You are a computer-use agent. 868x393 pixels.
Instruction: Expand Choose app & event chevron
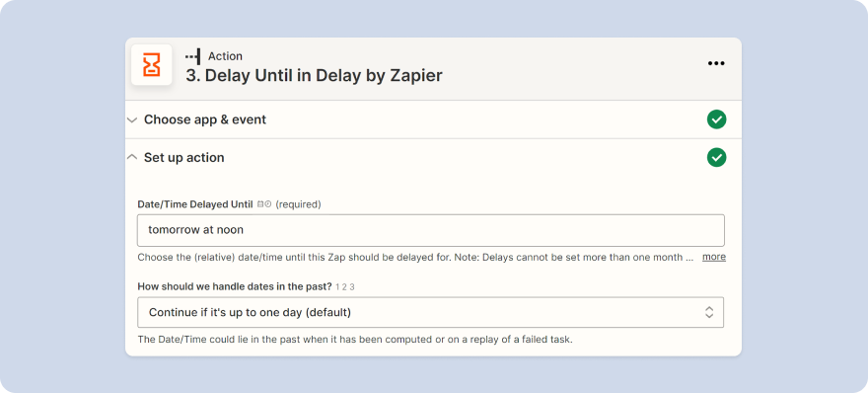132,119
